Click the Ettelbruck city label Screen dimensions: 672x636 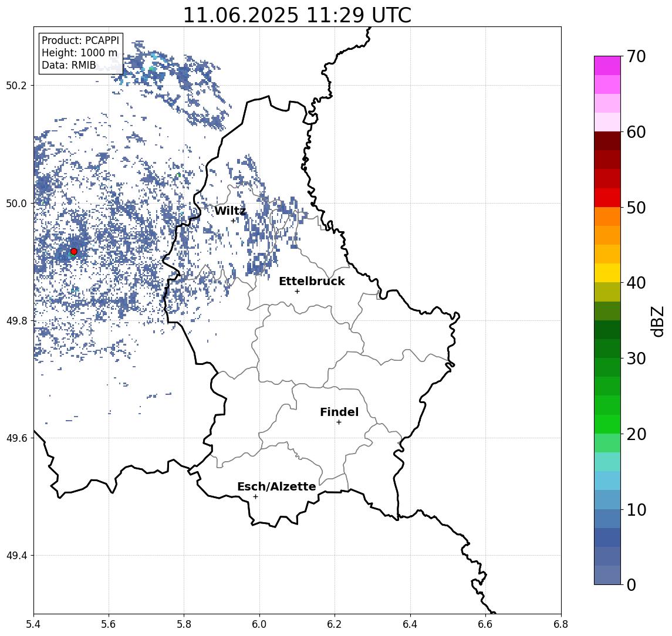point(312,281)
